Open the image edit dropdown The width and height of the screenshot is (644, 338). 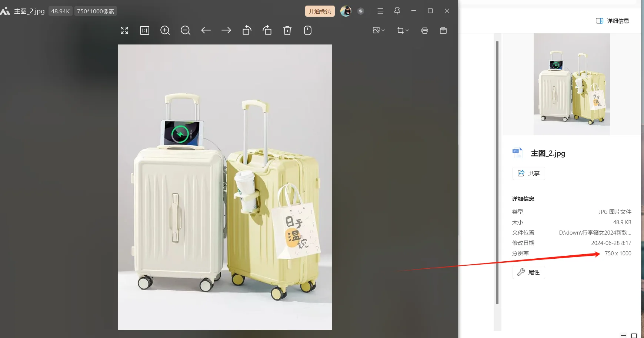tap(378, 30)
